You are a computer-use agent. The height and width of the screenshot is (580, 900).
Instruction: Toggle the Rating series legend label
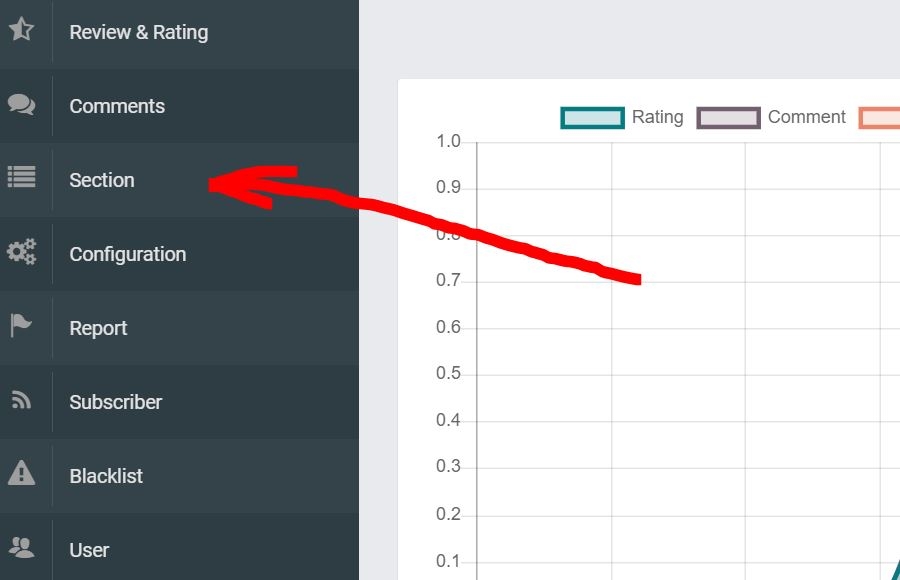click(657, 117)
